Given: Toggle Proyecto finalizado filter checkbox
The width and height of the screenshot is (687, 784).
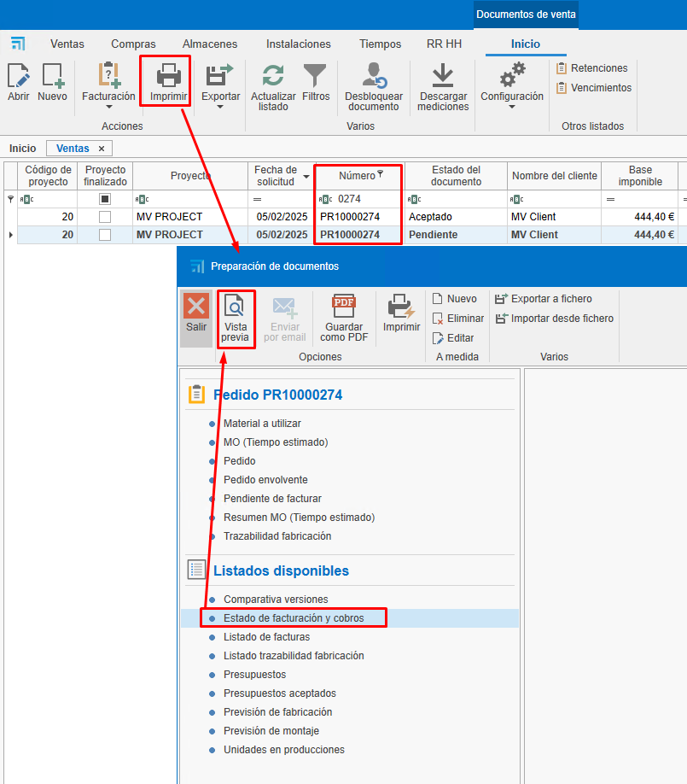Looking at the screenshot, I should point(105,199).
